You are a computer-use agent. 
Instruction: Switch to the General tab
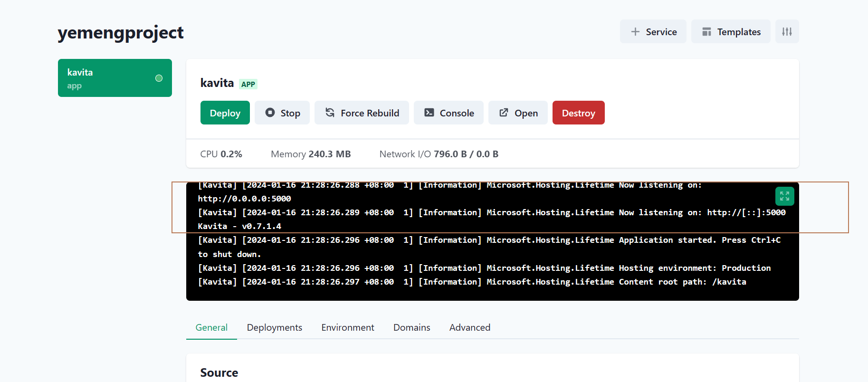211,327
